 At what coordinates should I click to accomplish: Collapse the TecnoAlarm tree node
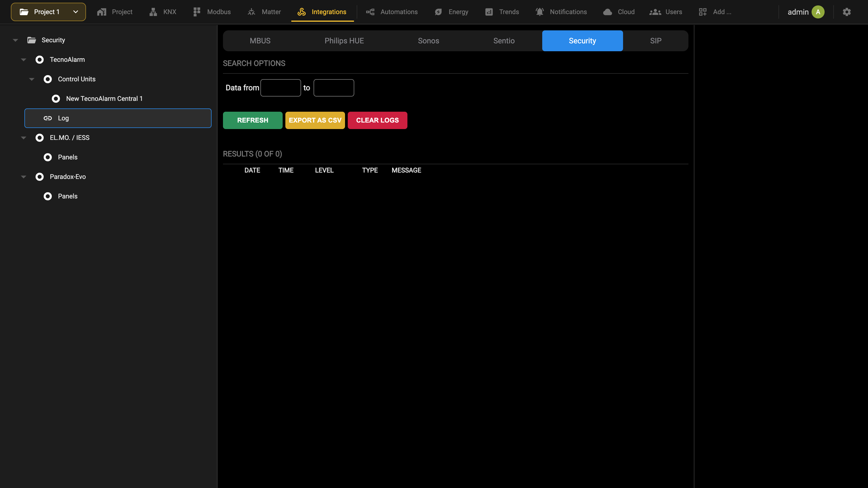pyautogui.click(x=24, y=60)
